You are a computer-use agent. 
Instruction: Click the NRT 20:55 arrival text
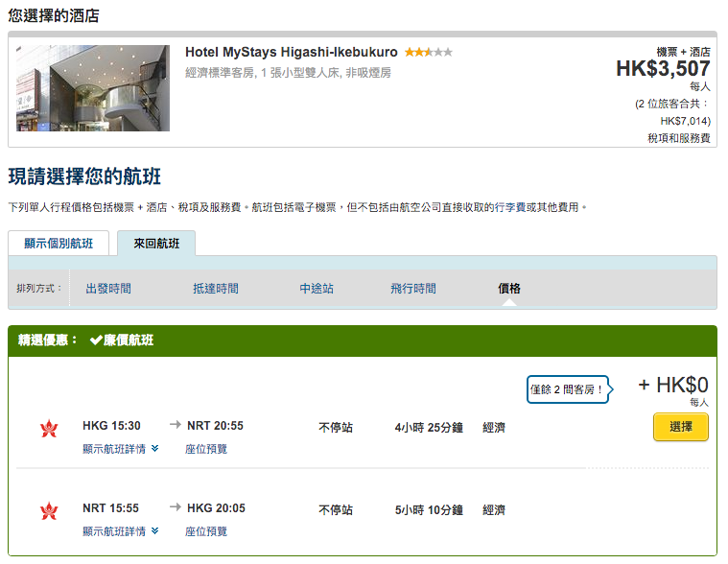tap(215, 426)
